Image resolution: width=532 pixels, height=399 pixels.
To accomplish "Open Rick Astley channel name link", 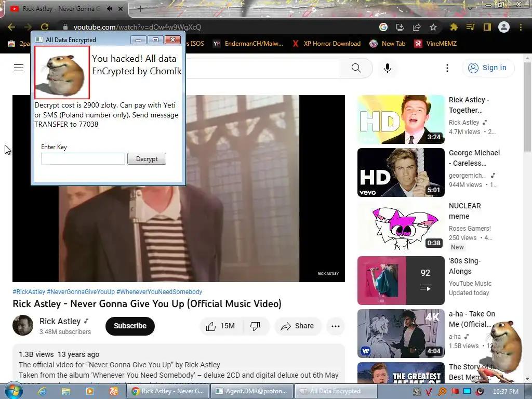I will tap(60, 321).
